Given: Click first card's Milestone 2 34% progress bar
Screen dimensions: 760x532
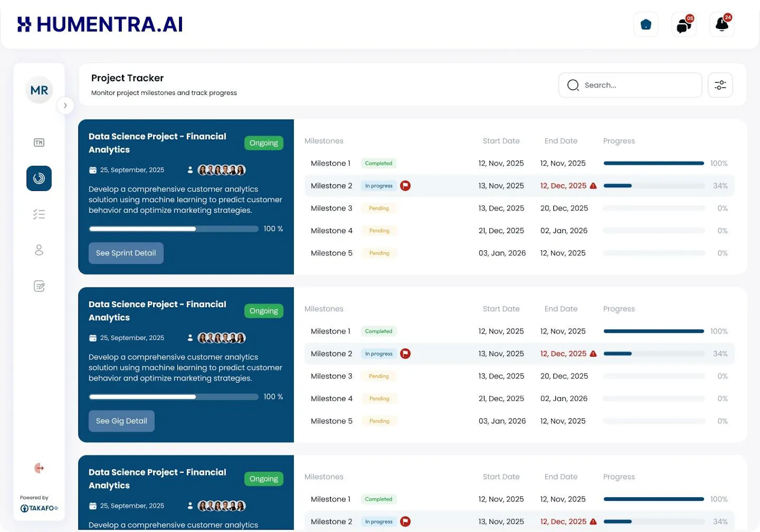Looking at the screenshot, I should click(x=654, y=186).
